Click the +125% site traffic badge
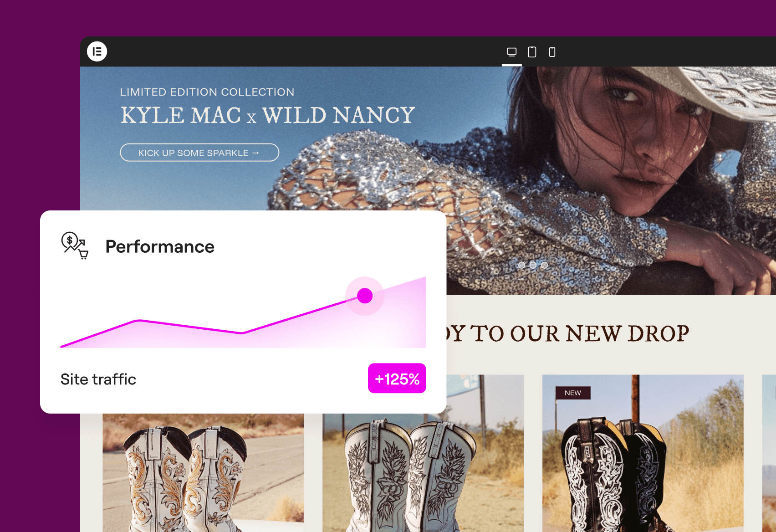This screenshot has width=776, height=532. pos(397,379)
